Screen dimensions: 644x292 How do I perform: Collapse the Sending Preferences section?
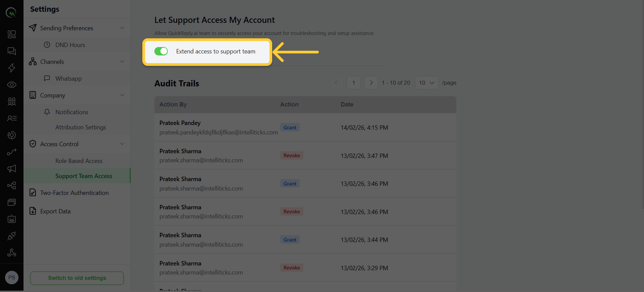pos(122,28)
